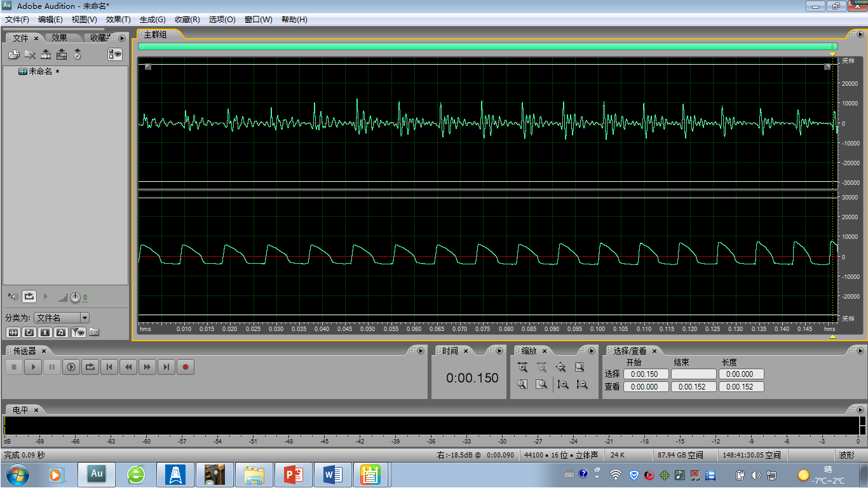The image size is (868, 488).
Task: Open transport panel options arrow
Action: (420, 351)
